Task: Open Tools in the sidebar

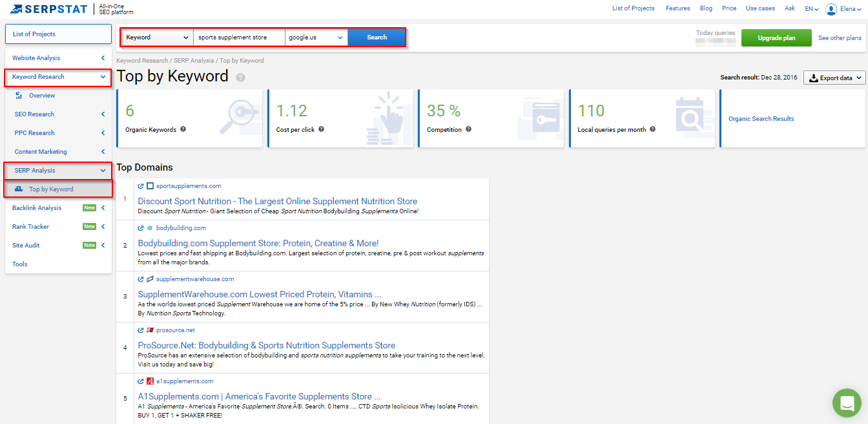Action: [x=20, y=264]
